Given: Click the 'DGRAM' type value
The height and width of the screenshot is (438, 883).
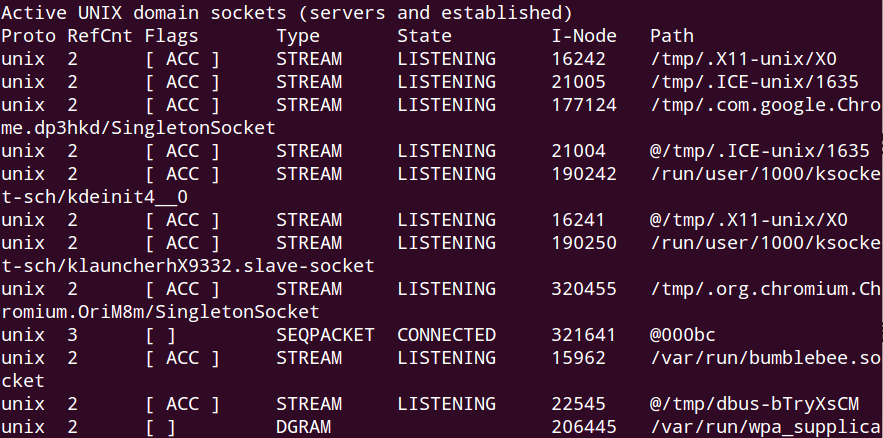Looking at the screenshot, I should tap(303, 427).
